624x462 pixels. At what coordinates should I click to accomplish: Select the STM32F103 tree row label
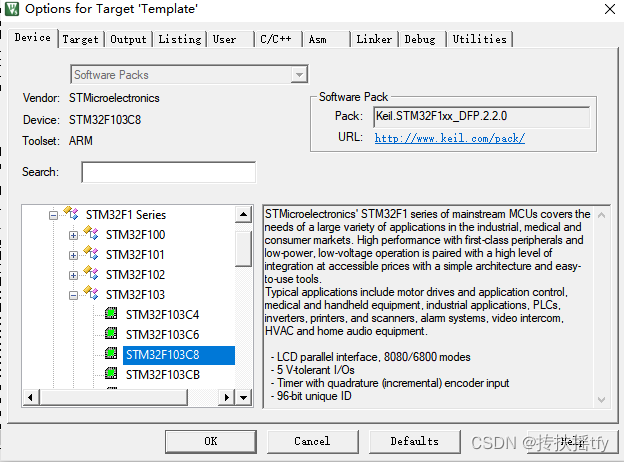(135, 295)
